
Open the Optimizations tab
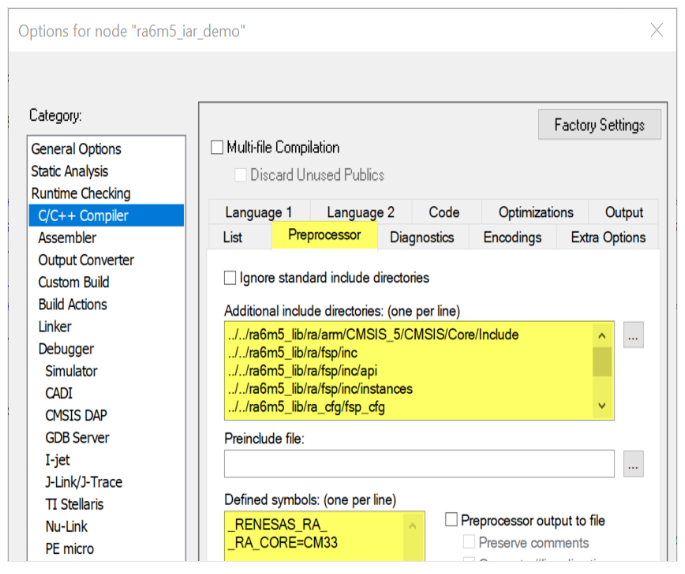coord(536,212)
